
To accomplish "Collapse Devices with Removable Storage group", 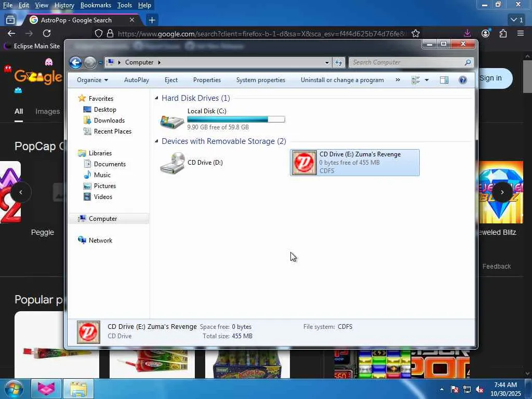I will point(156,141).
